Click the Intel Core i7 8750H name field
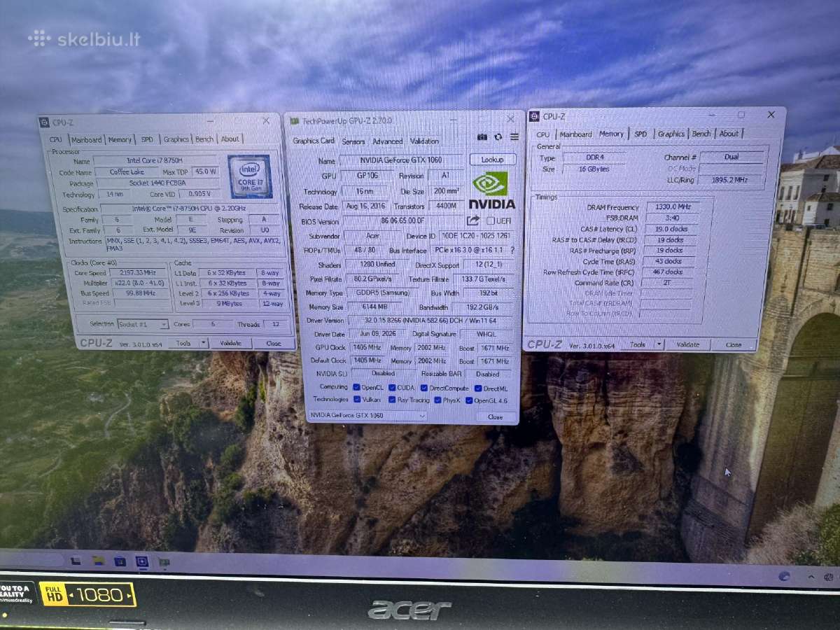The image size is (840, 630). pyautogui.click(x=155, y=160)
